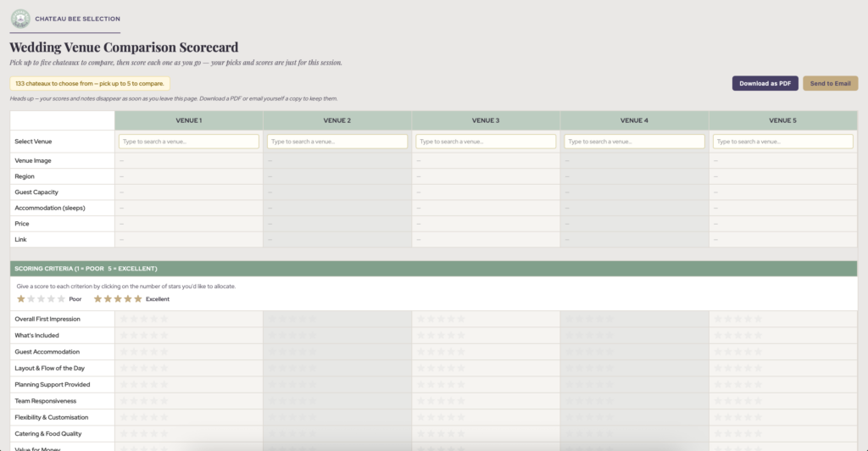Open the Venue 1 venue search box
The width and height of the screenshot is (868, 451).
coord(189,142)
